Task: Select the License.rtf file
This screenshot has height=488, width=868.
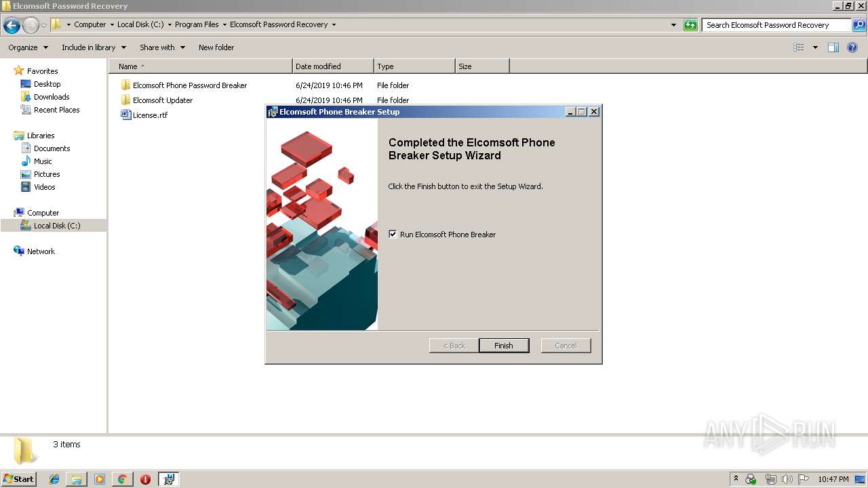Action: pos(144,115)
